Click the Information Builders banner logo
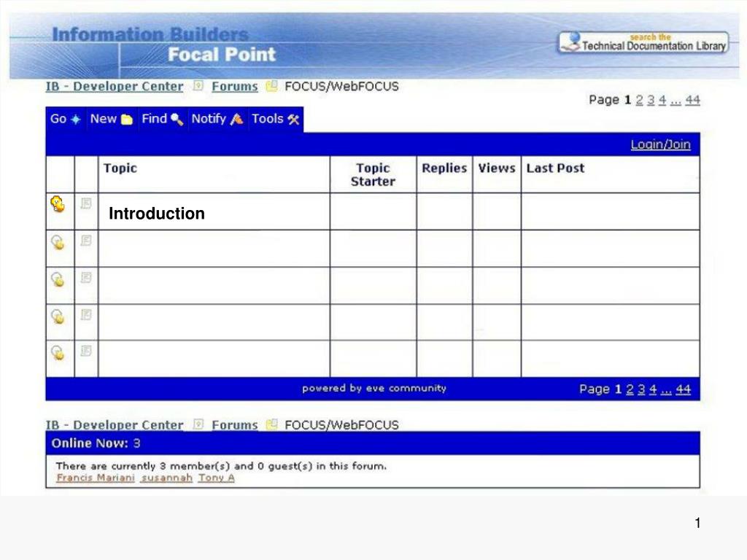 click(150, 34)
